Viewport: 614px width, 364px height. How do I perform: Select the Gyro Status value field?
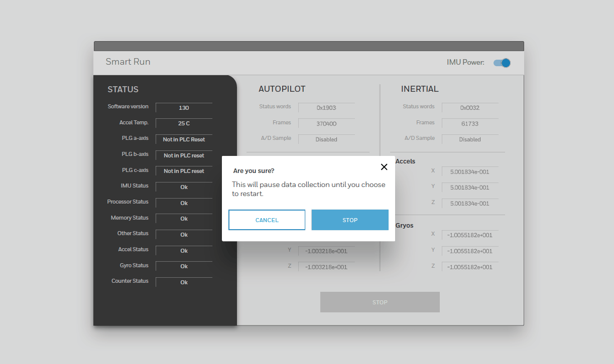(x=184, y=266)
